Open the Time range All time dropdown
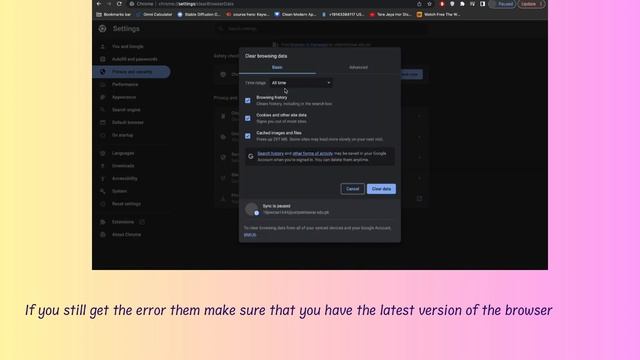This screenshot has height=360, width=640. pyautogui.click(x=301, y=83)
